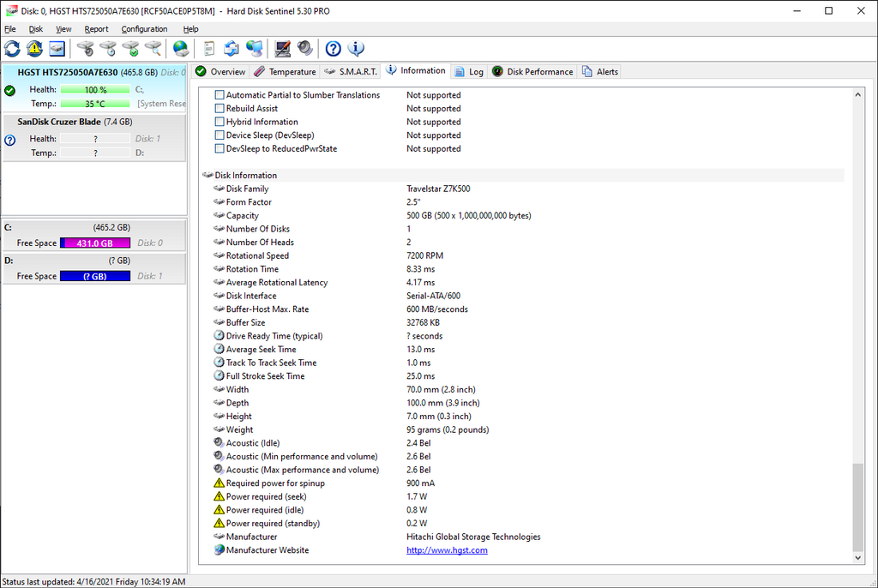The height and width of the screenshot is (588, 878).
Task: Click the disk icon with stethoscope
Action: [86, 49]
